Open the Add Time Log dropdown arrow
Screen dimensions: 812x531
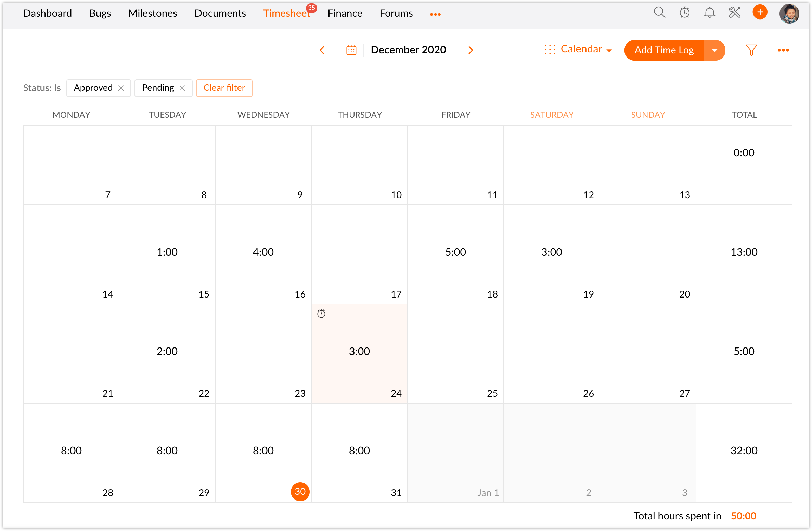tap(714, 50)
